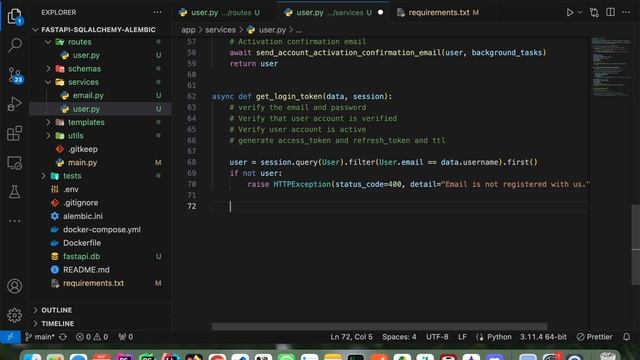Click services in breadcrumb
This screenshot has width=640, height=360.
pyautogui.click(x=220, y=30)
